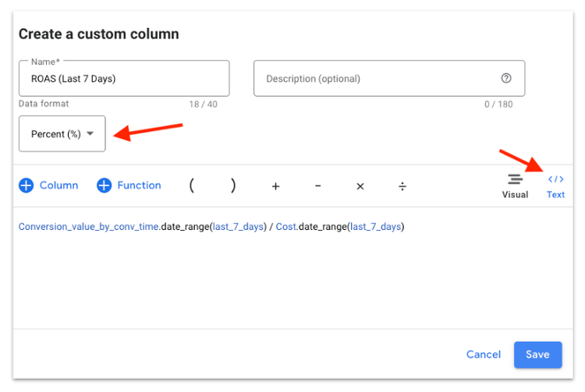Viewport: 585px width, 392px height.
Task: Insert an opening parenthesis in the formula
Action: [191, 185]
